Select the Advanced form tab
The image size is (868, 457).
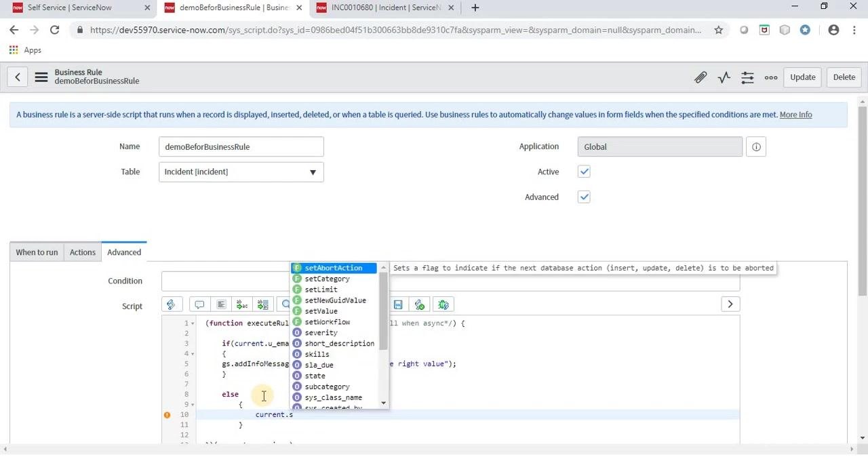click(x=124, y=252)
